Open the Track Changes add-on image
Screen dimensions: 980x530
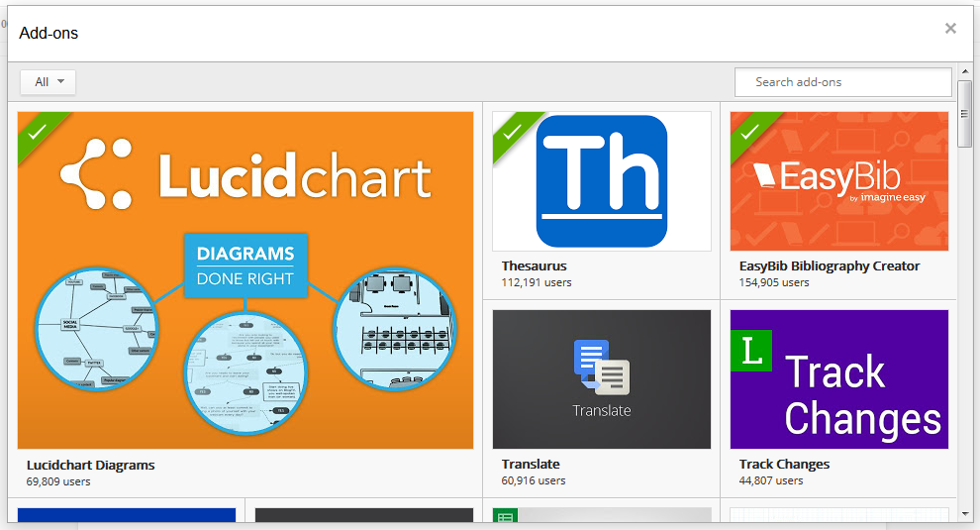point(839,379)
